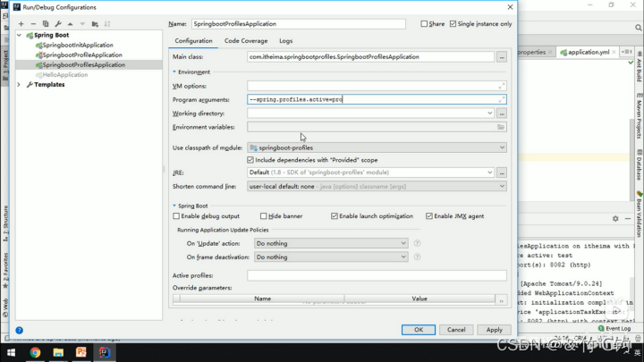
Task: Check the Hide banner option
Action: click(263, 216)
